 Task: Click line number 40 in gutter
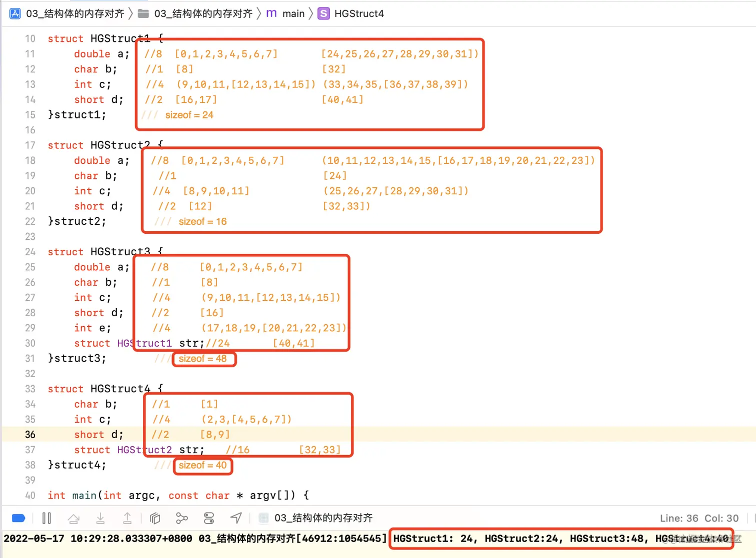30,496
